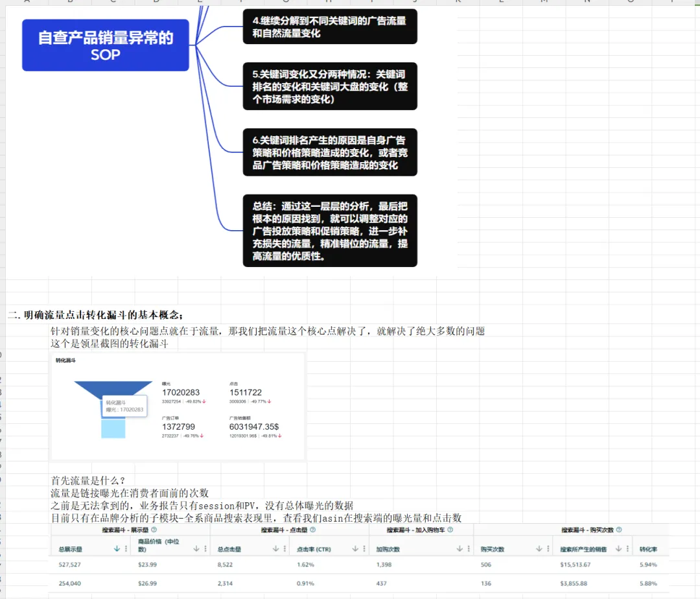Click the 总点击量 value 8,522
Viewport: 700px width, 599px height.
click(x=225, y=565)
